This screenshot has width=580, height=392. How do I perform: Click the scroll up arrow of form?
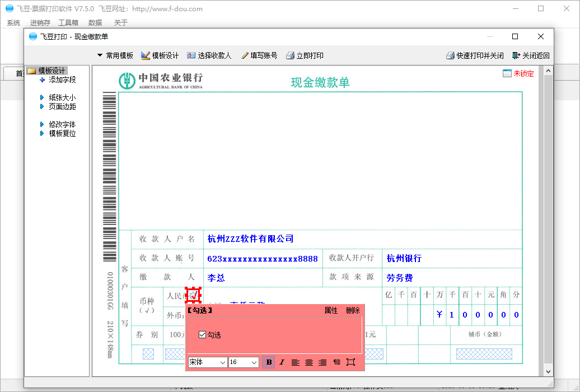point(548,71)
